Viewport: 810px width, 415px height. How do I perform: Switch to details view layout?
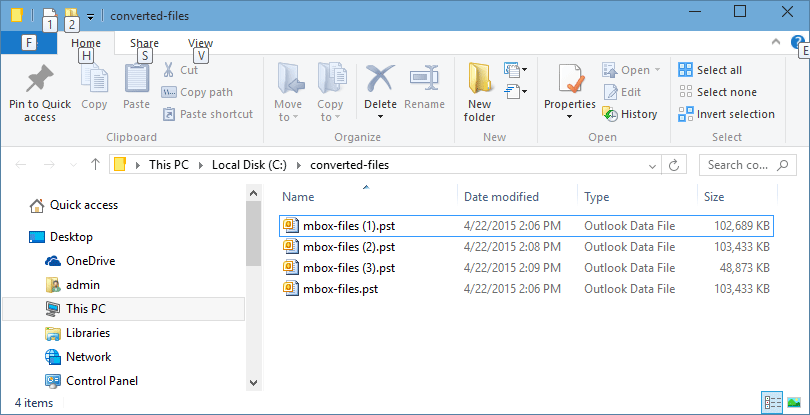tap(772, 402)
